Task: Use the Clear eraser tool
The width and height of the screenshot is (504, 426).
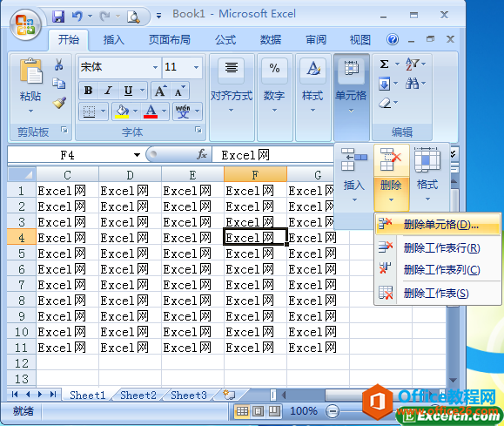Action: click(x=385, y=103)
